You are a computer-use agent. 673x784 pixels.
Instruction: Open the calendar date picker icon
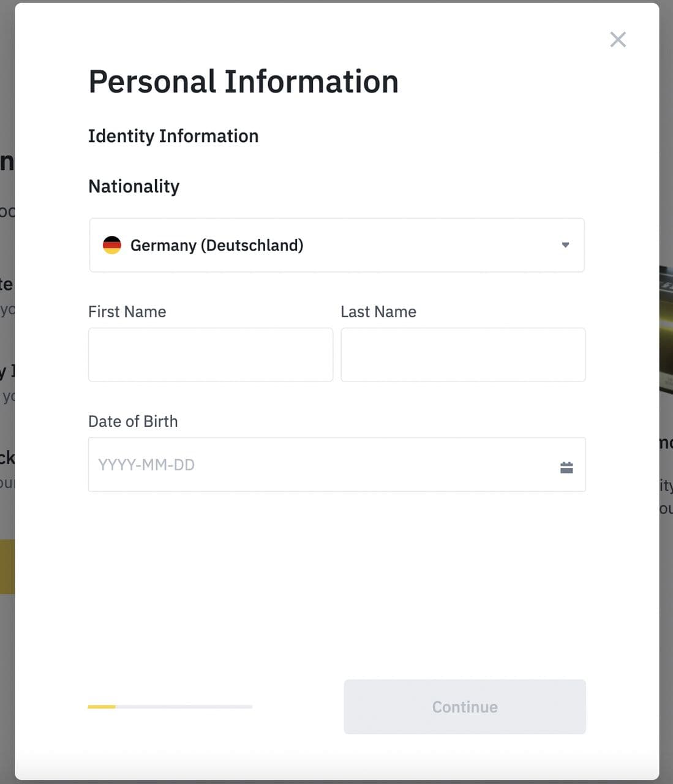tap(566, 467)
